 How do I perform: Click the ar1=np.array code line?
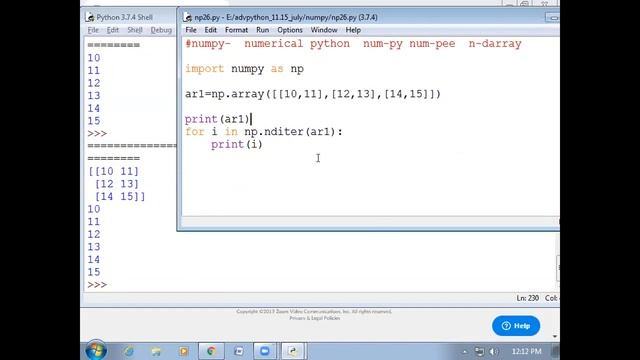313,94
